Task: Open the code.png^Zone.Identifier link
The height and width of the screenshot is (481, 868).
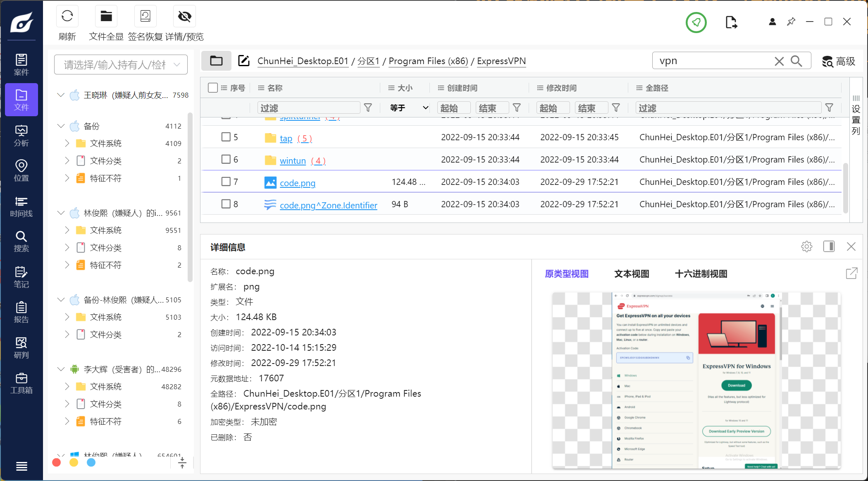Action: pyautogui.click(x=328, y=205)
